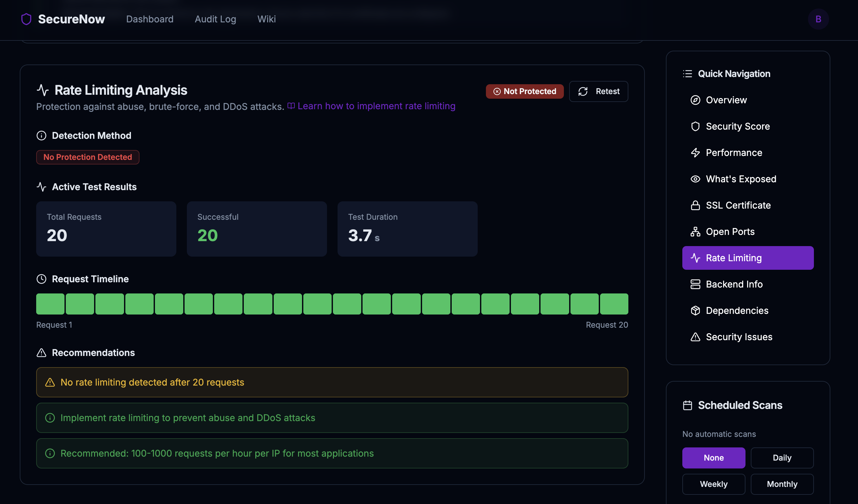This screenshot has width=858, height=504.
Task: Click the Performance lightning bolt icon
Action: 695,153
